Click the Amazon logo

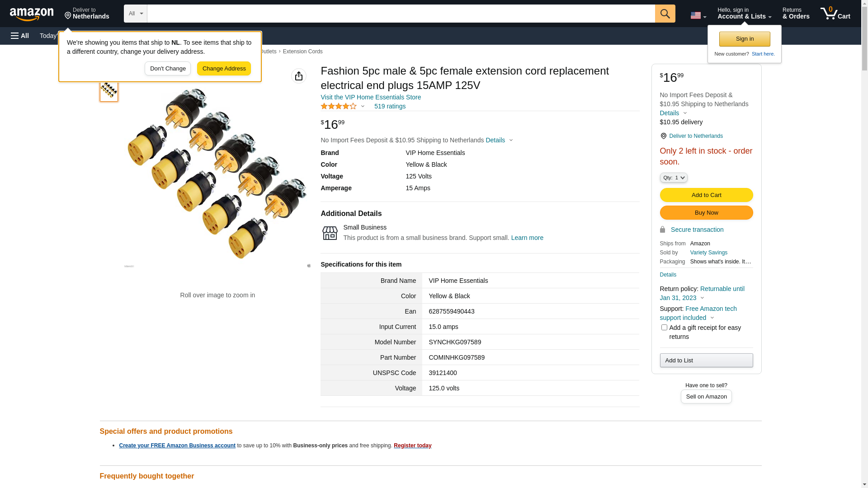[32, 14]
